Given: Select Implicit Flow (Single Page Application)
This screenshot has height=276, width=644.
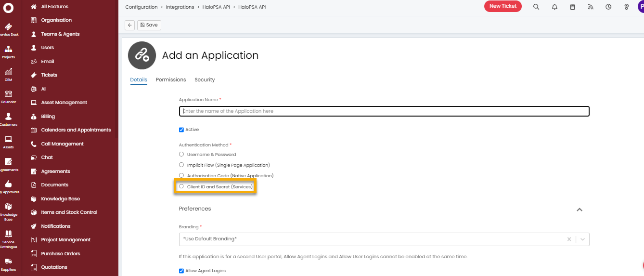Looking at the screenshot, I should [x=181, y=165].
